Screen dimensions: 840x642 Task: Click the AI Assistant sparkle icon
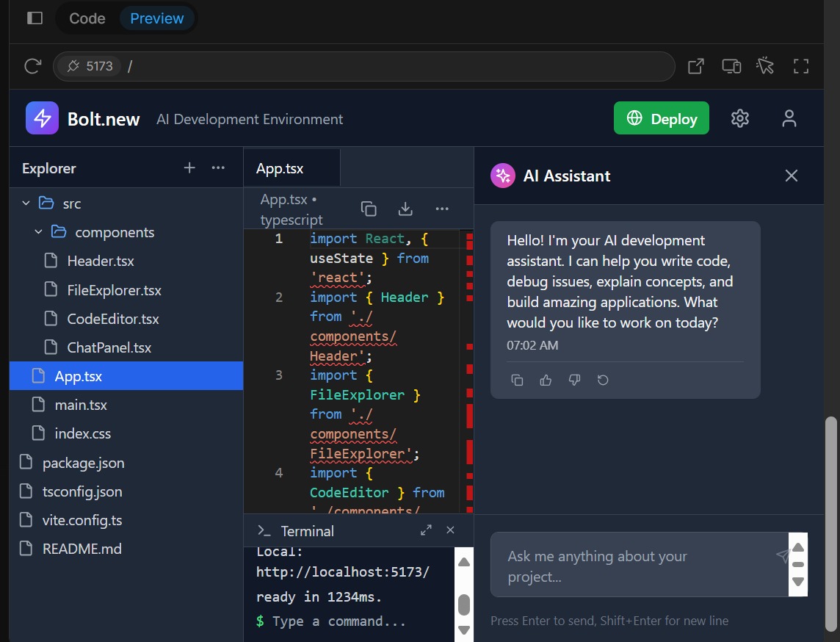pos(503,176)
